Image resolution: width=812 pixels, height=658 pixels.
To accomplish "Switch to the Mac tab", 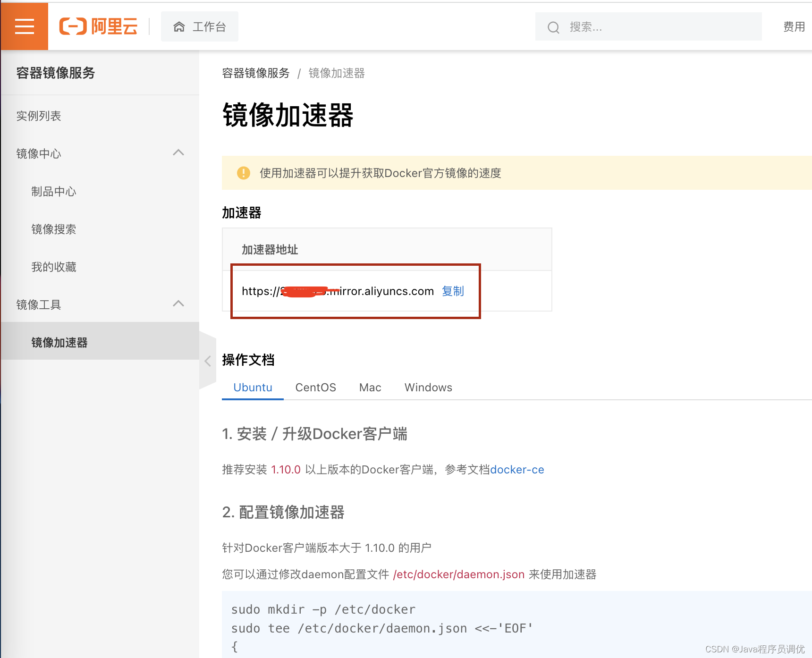I will pyautogui.click(x=370, y=388).
